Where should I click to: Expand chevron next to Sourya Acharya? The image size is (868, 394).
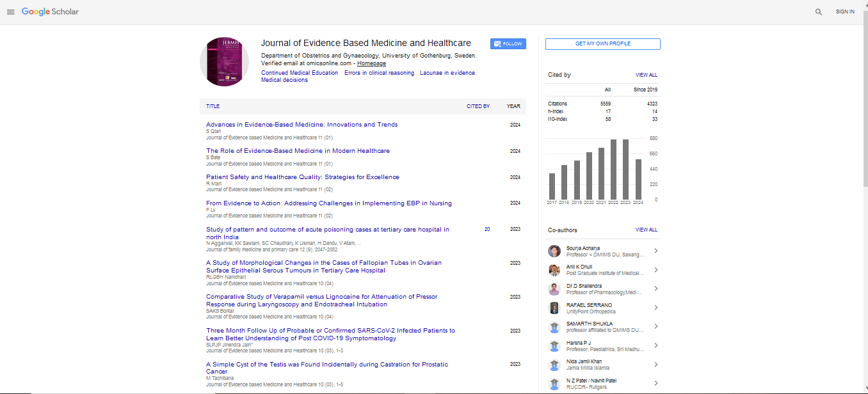[x=655, y=251]
